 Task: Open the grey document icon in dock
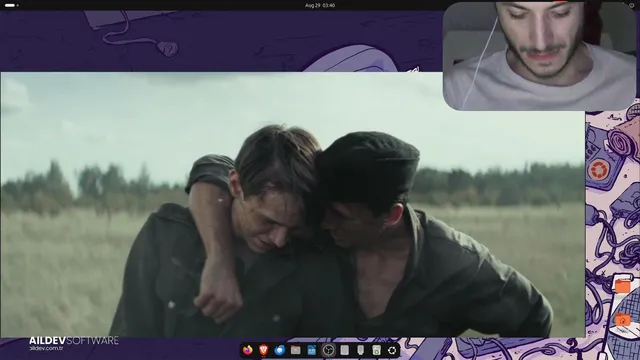coord(344,350)
